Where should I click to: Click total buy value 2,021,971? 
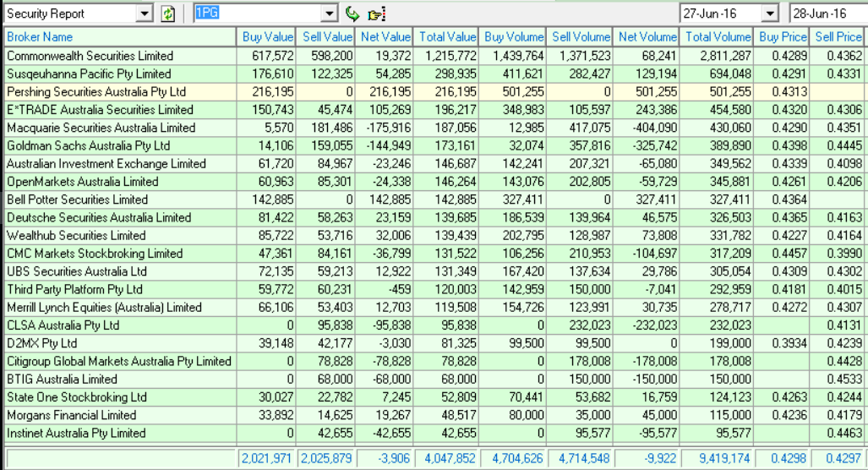click(266, 458)
